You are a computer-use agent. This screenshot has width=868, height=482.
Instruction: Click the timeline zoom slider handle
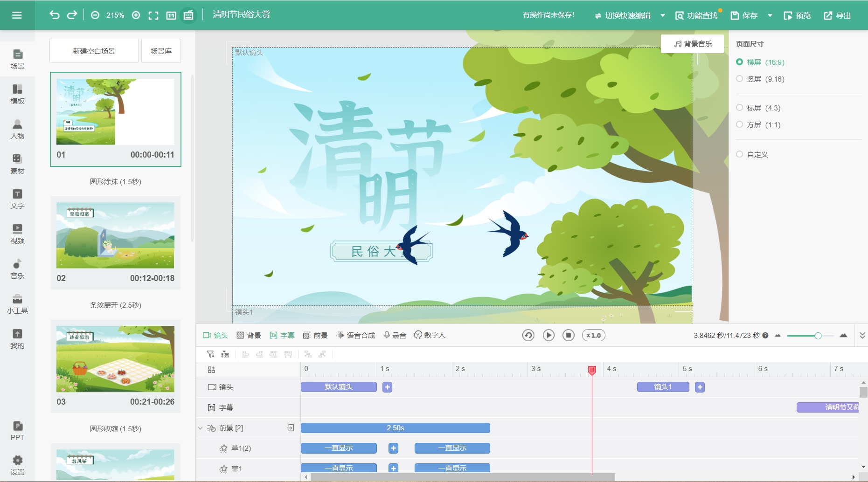click(x=818, y=336)
